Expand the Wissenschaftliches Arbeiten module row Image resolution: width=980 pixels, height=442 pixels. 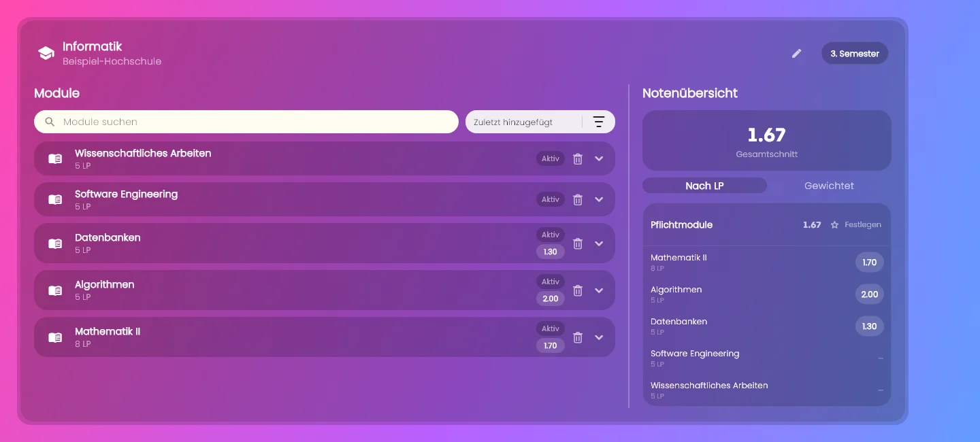(599, 158)
